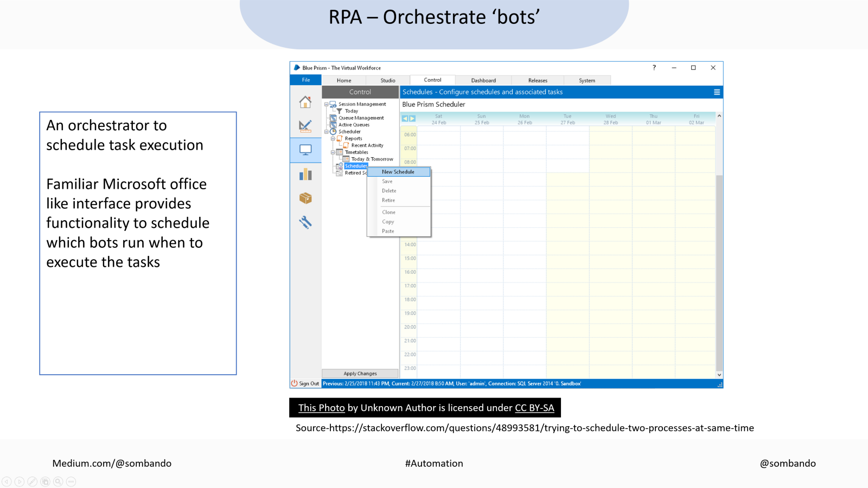The width and height of the screenshot is (868, 488).
Task: Open the Home icon in sidebar
Action: 305,102
